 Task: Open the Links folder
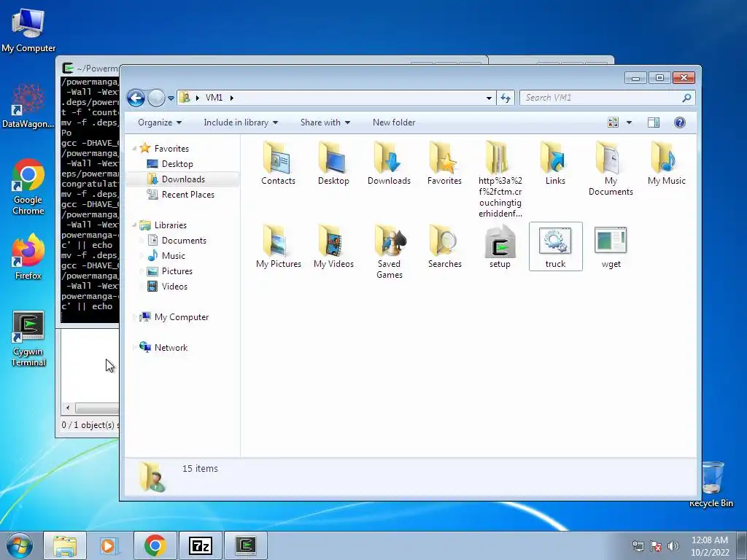pos(555,163)
